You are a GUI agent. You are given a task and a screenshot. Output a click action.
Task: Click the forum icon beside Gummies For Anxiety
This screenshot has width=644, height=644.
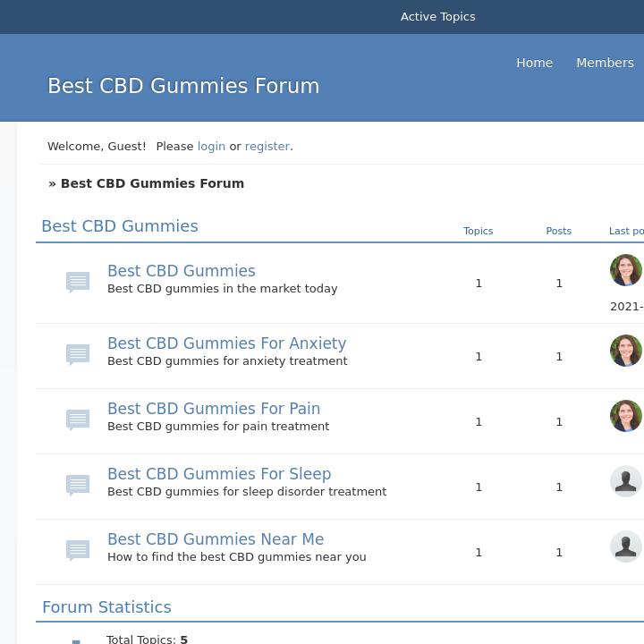[78, 355]
